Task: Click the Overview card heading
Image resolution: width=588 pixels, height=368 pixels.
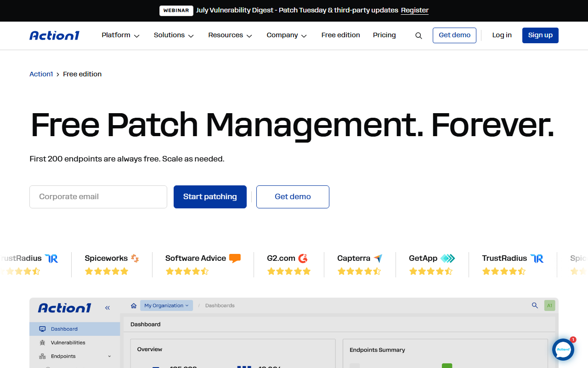Action: pos(150,350)
